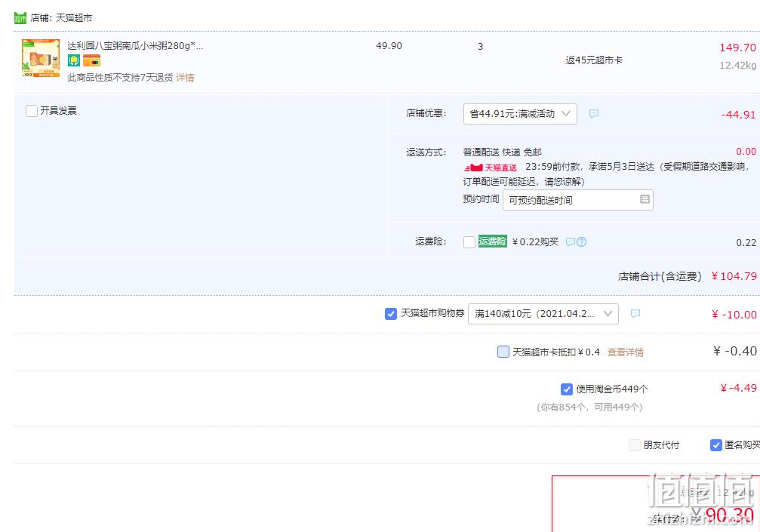Open the calendar icon in delivery time field

pyautogui.click(x=645, y=199)
